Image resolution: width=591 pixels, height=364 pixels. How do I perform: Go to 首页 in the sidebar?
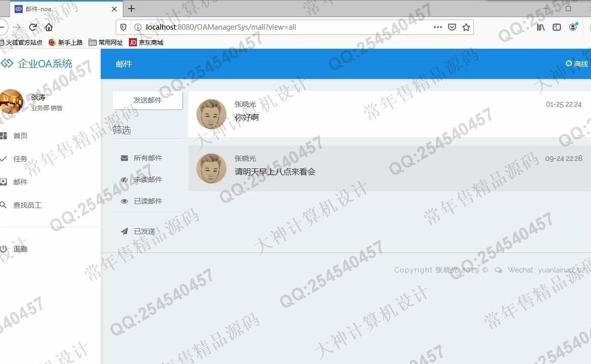(20, 136)
